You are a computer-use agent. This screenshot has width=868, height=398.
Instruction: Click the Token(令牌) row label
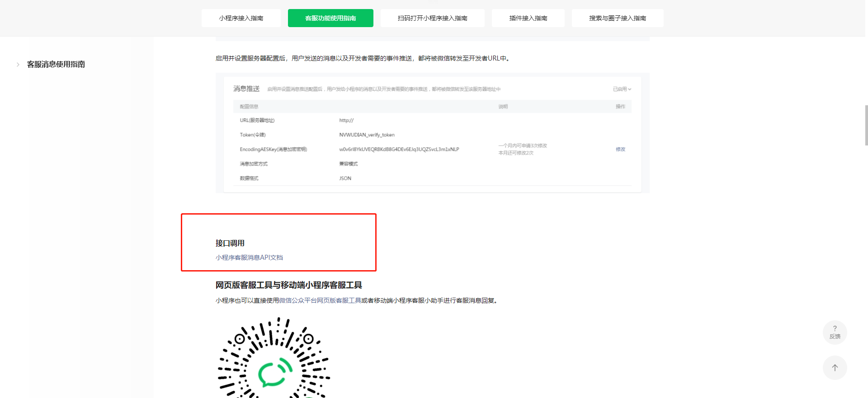click(253, 135)
